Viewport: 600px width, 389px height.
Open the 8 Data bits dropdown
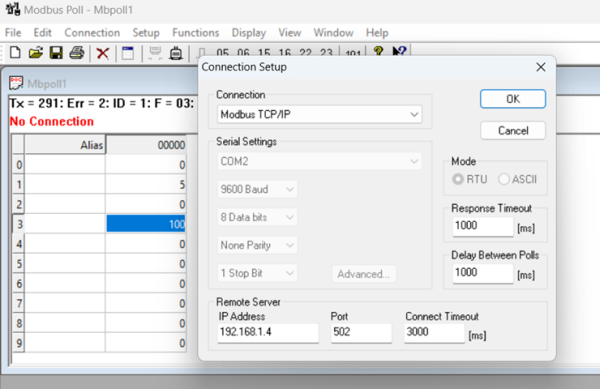coord(257,217)
